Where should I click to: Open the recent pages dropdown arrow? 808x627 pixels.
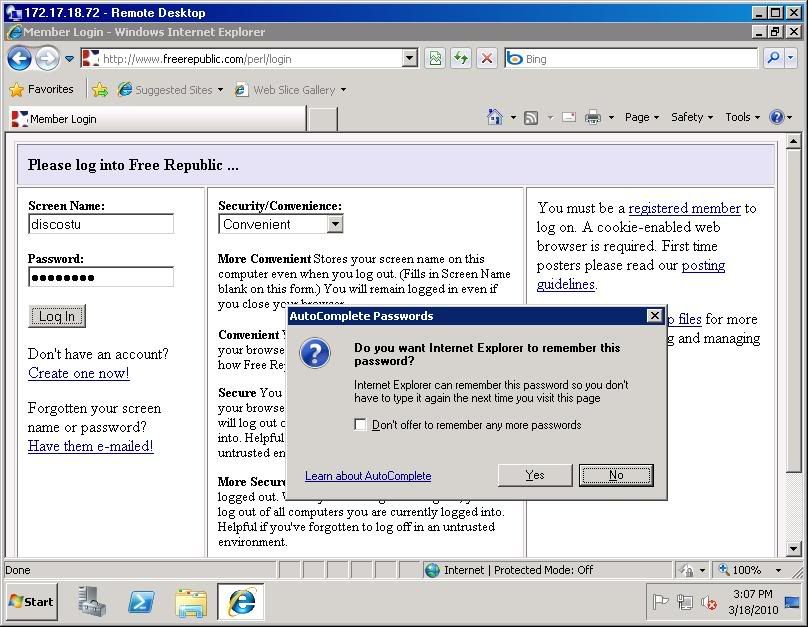point(69,59)
